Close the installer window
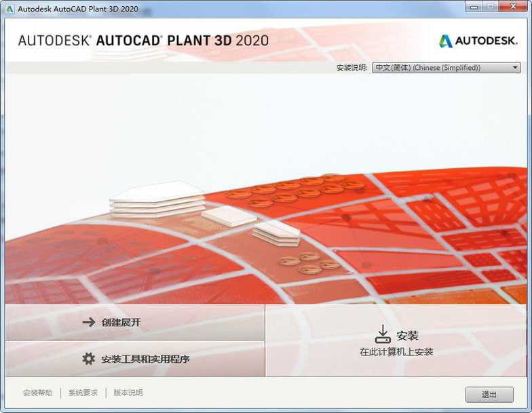This screenshot has height=413, width=532. pyautogui.click(x=513, y=7)
